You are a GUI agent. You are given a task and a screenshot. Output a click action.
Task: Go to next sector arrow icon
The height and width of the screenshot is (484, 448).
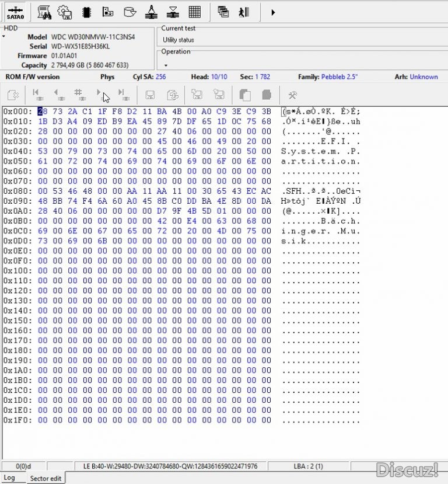click(101, 95)
